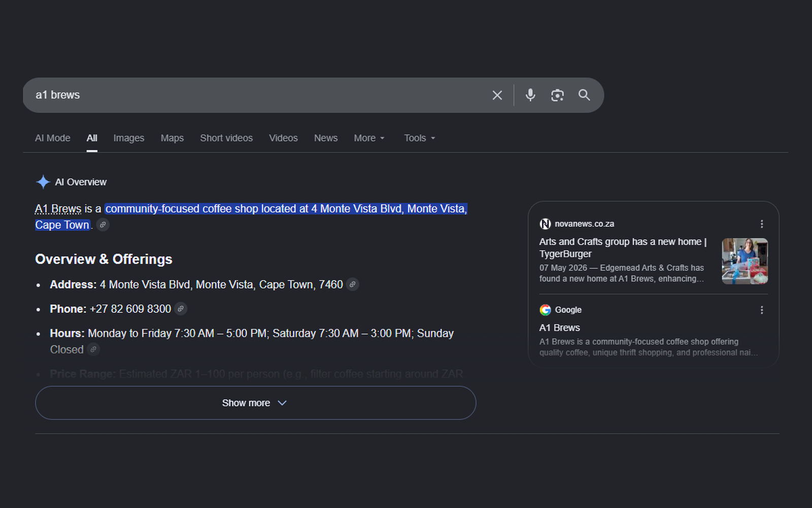This screenshot has width=812, height=508.
Task: Click the address text ending in 7460
Action: click(221, 284)
